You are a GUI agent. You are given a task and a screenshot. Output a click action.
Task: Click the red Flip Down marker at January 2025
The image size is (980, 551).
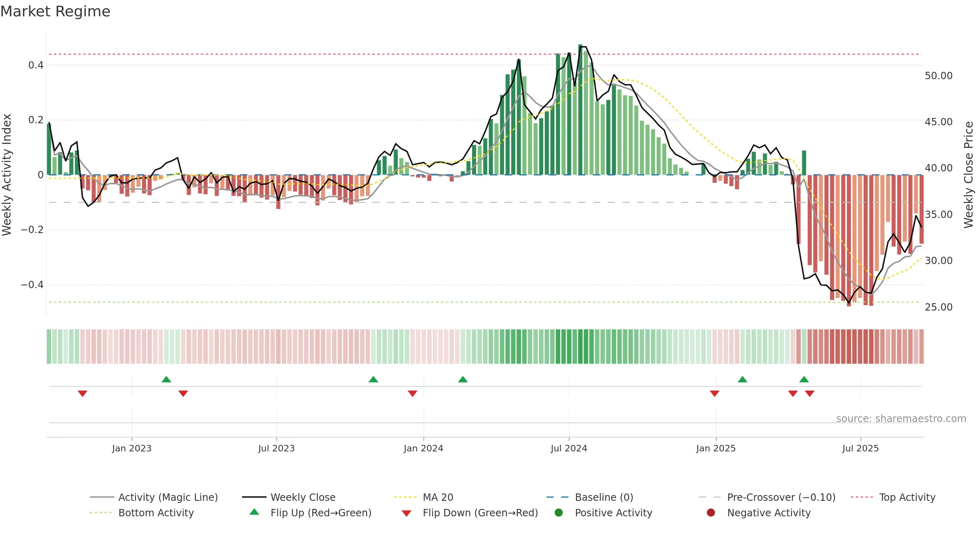[x=715, y=393]
